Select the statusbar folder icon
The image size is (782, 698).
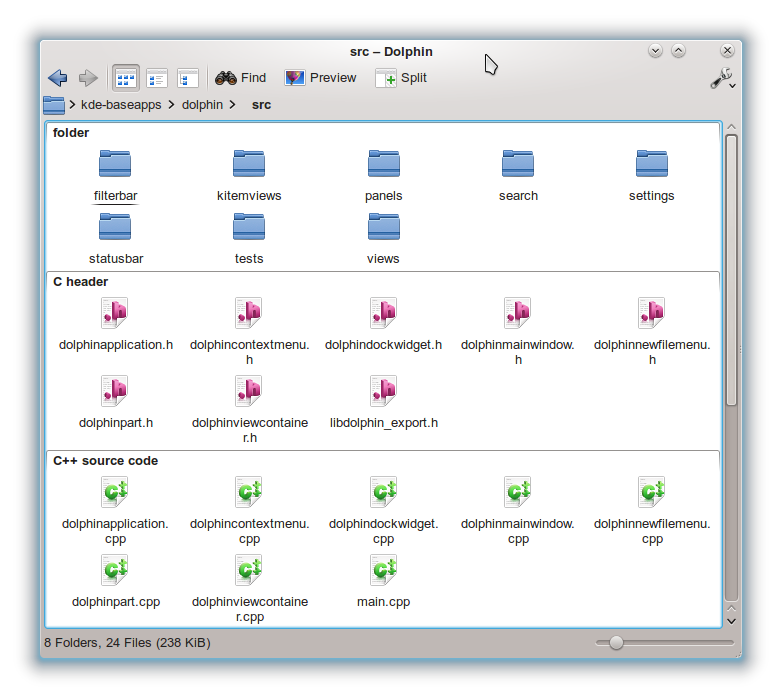(115, 226)
